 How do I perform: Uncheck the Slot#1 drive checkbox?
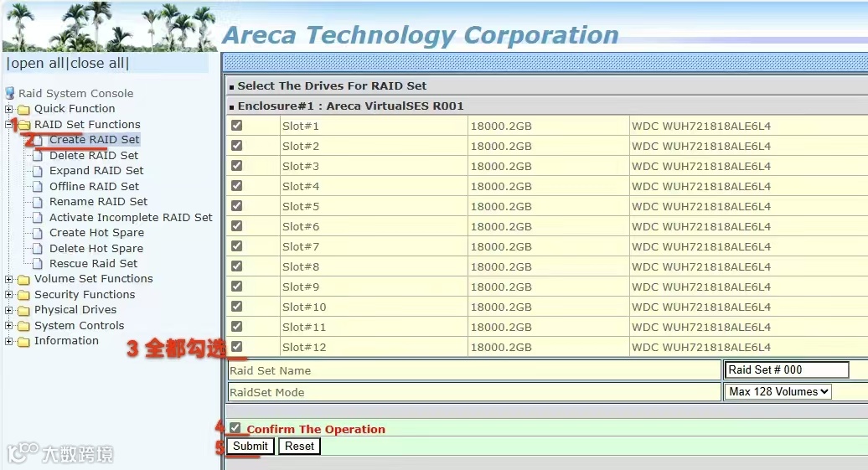click(237, 126)
